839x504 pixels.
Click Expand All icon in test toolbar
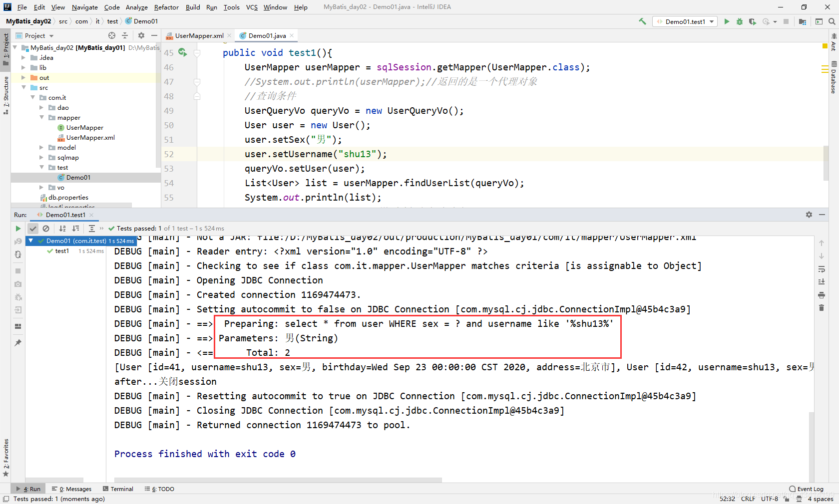click(92, 228)
